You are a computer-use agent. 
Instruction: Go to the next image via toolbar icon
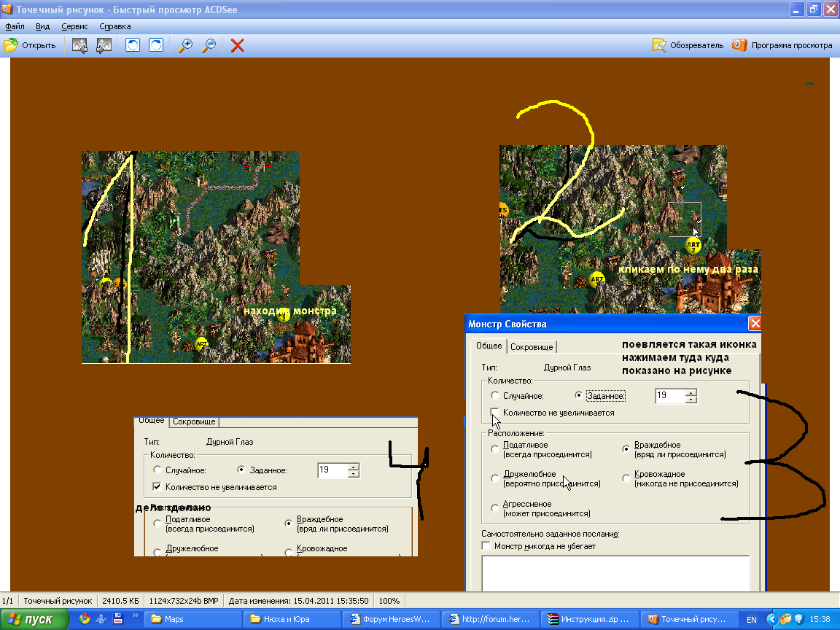click(104, 45)
